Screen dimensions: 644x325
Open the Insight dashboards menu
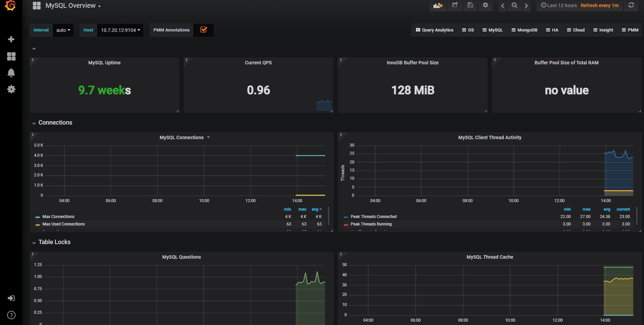(x=603, y=30)
